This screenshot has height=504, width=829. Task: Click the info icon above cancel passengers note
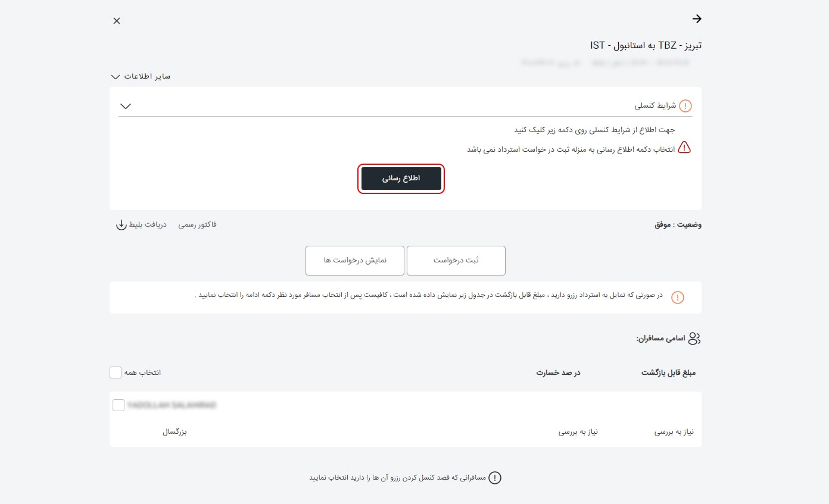coord(495,478)
